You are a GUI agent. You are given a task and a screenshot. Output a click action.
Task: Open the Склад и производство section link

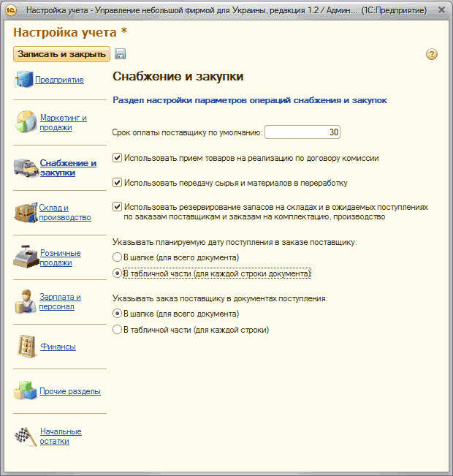coord(65,213)
